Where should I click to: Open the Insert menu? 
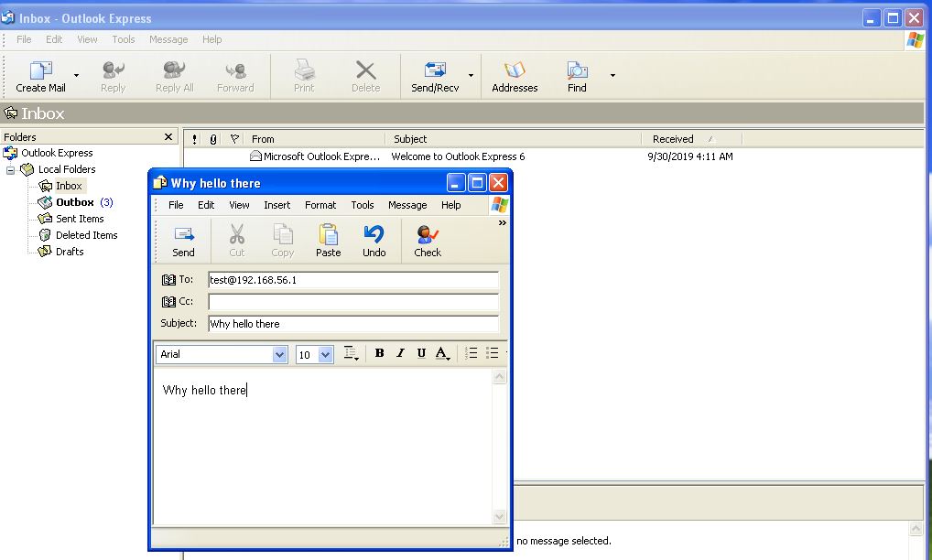point(277,205)
